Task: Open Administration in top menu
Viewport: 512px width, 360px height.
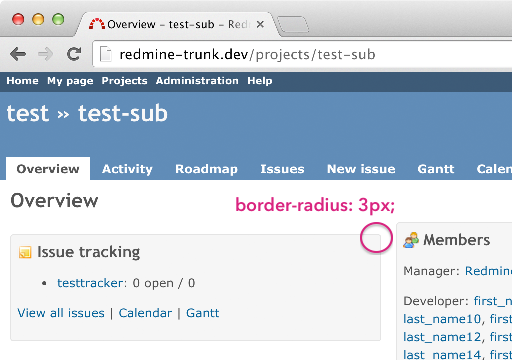Action: coord(197,81)
